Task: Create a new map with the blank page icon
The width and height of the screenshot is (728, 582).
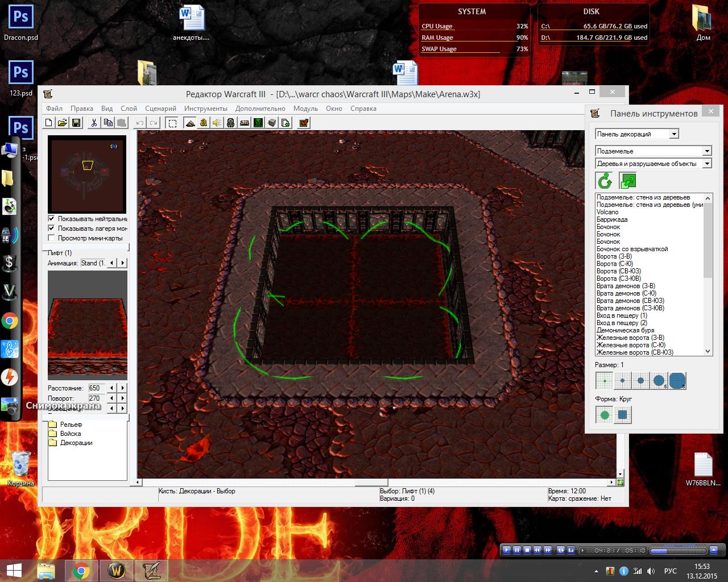Action: [x=49, y=123]
